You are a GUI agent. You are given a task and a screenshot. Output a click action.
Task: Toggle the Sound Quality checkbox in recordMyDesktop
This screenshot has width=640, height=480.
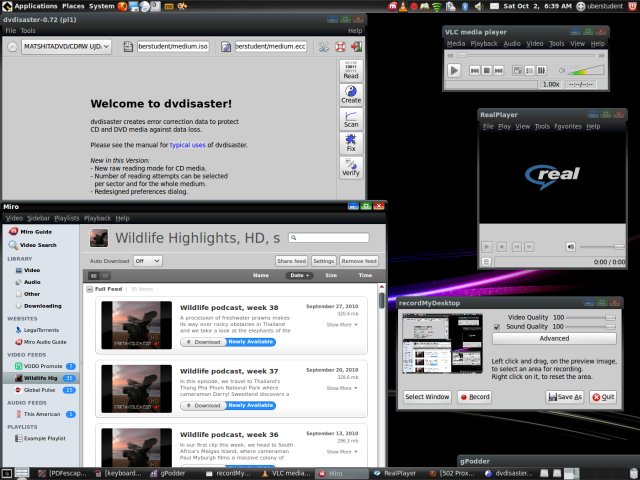click(x=498, y=326)
